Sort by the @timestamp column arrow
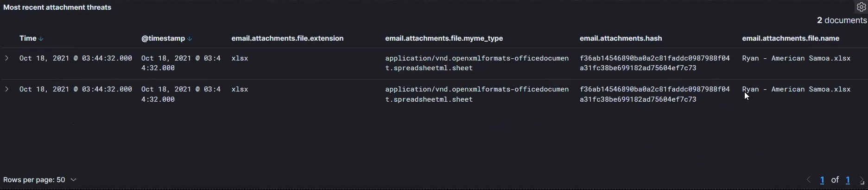This screenshot has height=190, width=868. 190,39
